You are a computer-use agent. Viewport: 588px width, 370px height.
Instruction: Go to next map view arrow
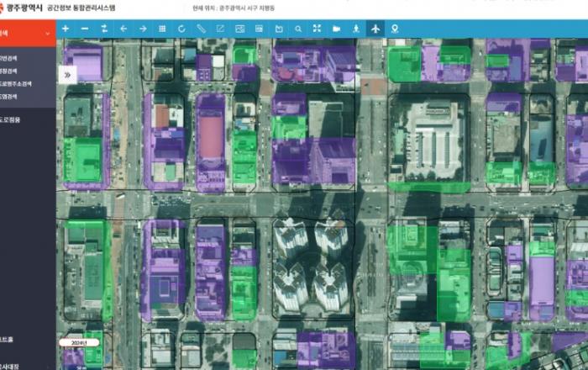point(143,29)
